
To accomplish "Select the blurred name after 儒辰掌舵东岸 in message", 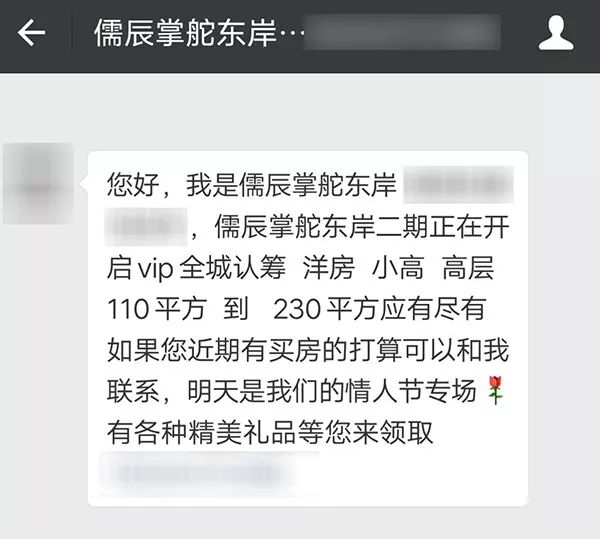I will point(458,185).
